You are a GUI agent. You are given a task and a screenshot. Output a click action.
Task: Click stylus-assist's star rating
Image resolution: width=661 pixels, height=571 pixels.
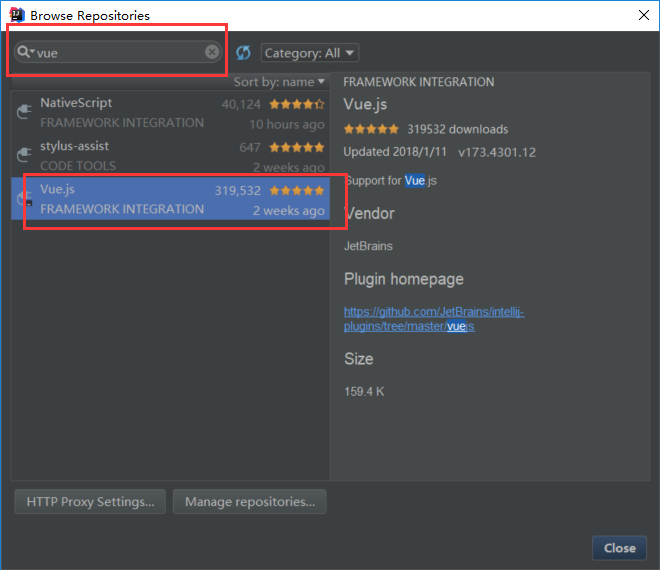(x=297, y=147)
